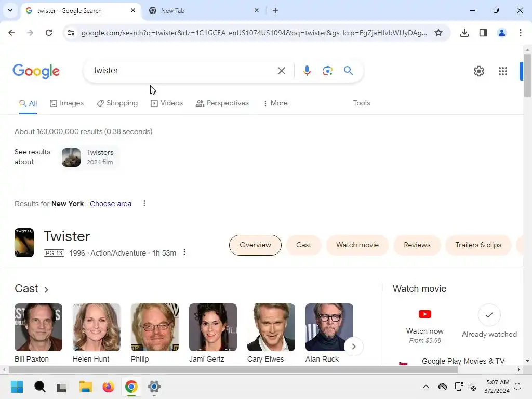Open the Chrome three-dot menu

[x=521, y=33]
